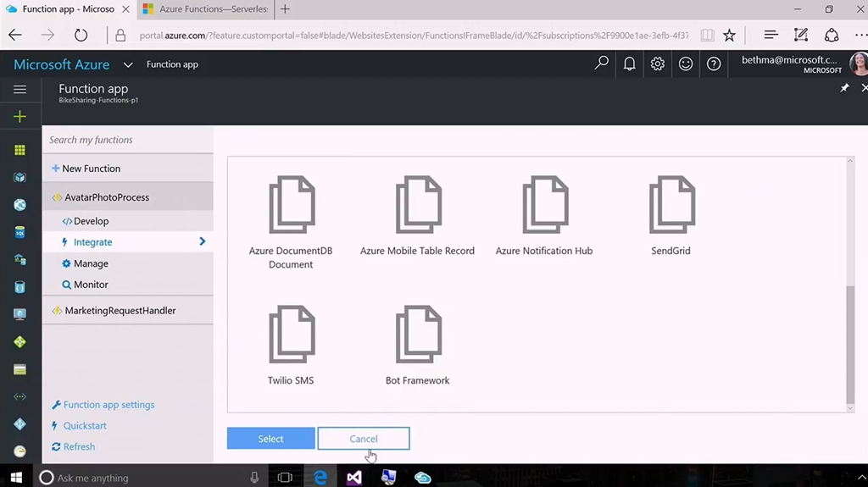
Task: Choose the Bot Framework binding icon
Action: (418, 335)
